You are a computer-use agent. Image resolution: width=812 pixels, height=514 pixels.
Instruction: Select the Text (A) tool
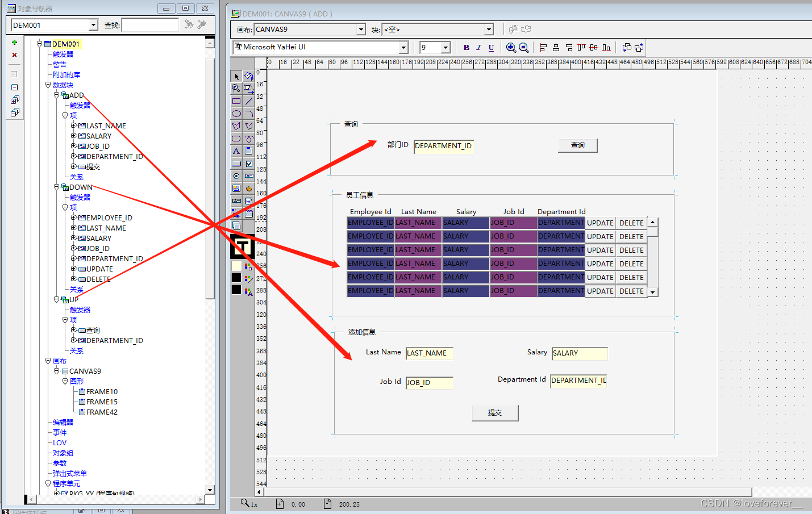pos(236,151)
